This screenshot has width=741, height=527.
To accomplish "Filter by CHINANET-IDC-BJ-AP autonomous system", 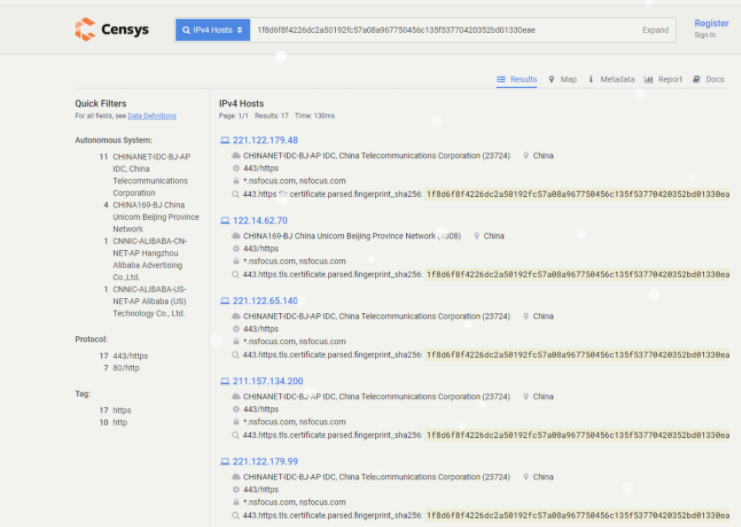I will (150, 175).
